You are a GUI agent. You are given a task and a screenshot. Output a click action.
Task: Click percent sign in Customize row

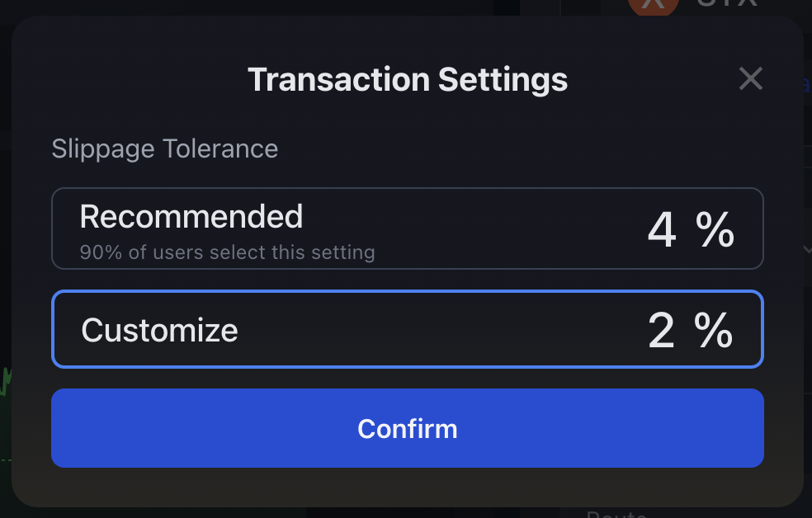tap(714, 330)
